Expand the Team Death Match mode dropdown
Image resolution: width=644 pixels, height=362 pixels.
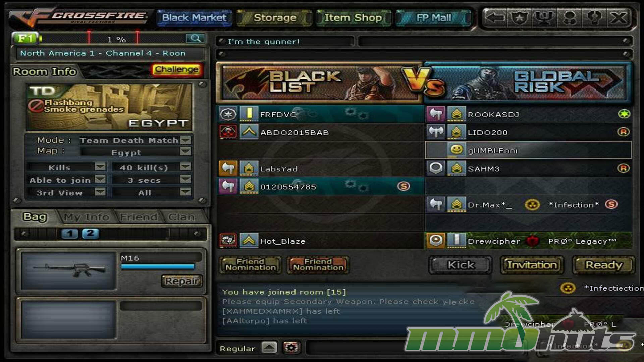(185, 140)
